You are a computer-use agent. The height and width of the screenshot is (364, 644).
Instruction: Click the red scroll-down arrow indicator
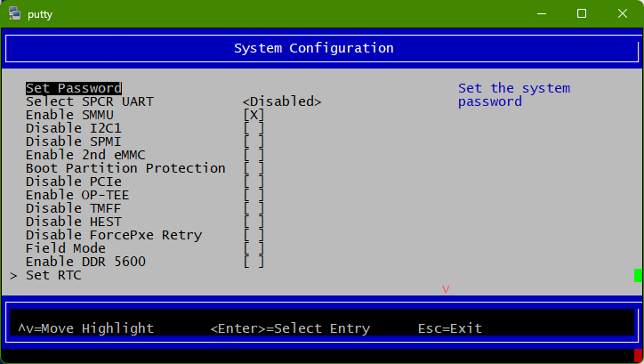click(446, 289)
